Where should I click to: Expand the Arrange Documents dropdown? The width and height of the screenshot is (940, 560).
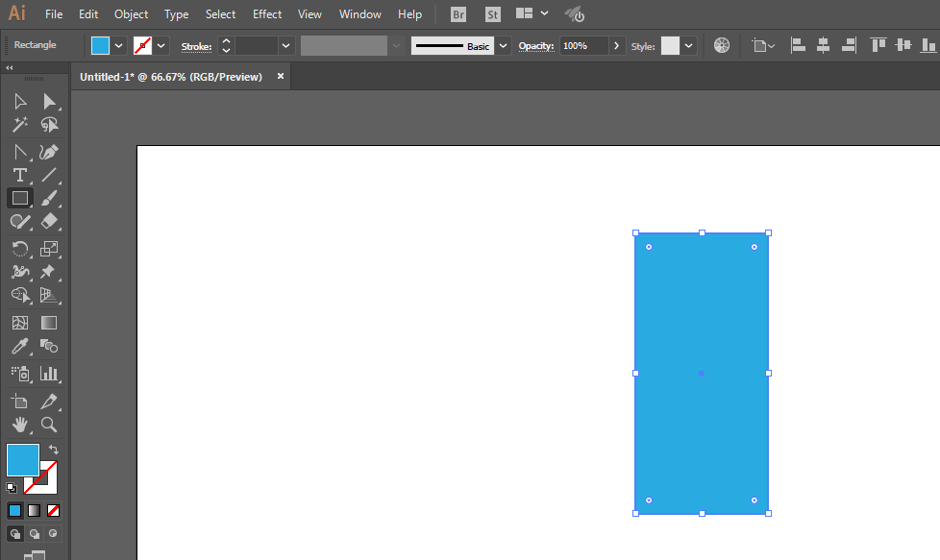pos(544,13)
